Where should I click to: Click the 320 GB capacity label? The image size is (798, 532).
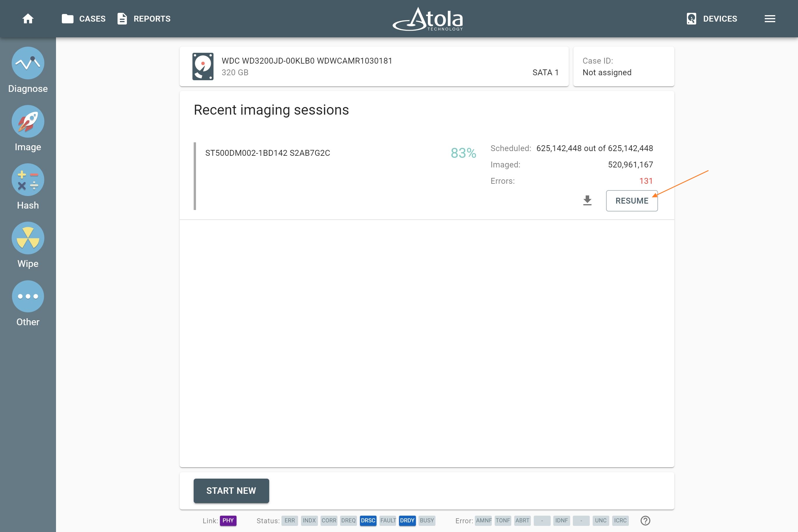pos(235,73)
